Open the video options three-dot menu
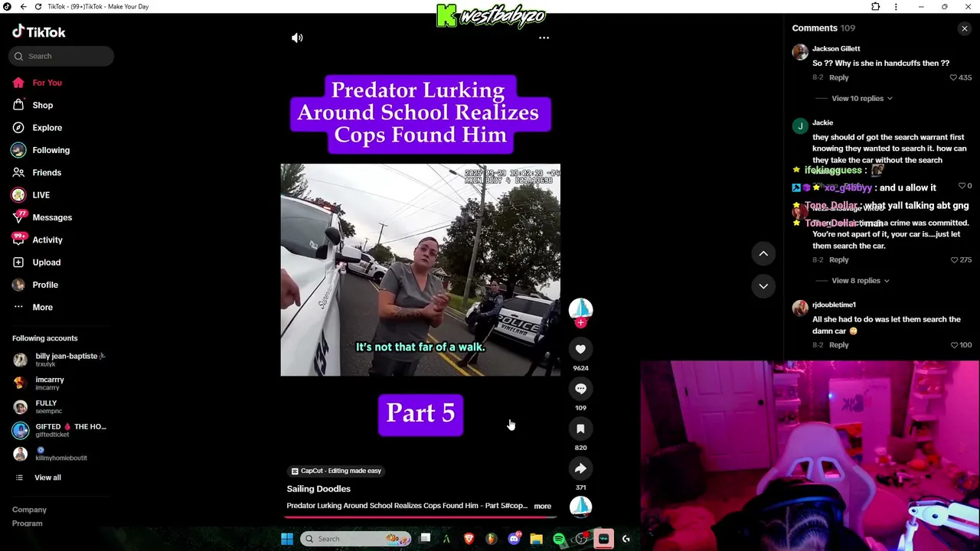The image size is (980, 551). pyautogui.click(x=544, y=37)
